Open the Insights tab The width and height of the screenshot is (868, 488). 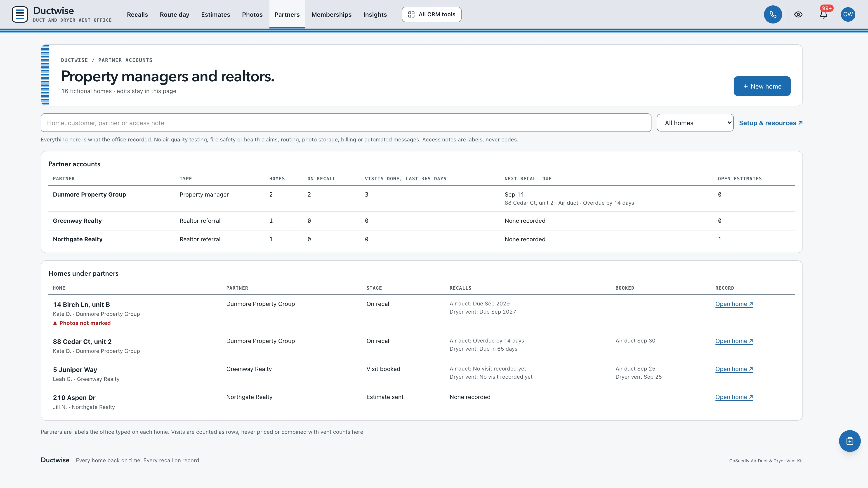[375, 14]
